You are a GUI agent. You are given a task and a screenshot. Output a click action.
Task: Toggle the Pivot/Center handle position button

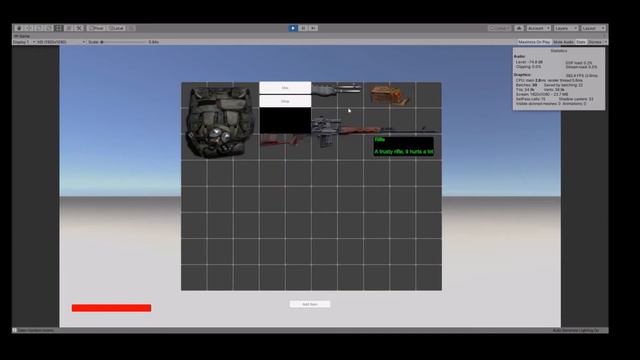[x=96, y=28]
